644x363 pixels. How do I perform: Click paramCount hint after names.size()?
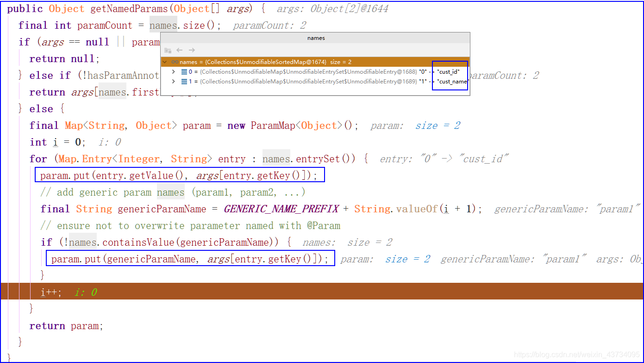[269, 25]
